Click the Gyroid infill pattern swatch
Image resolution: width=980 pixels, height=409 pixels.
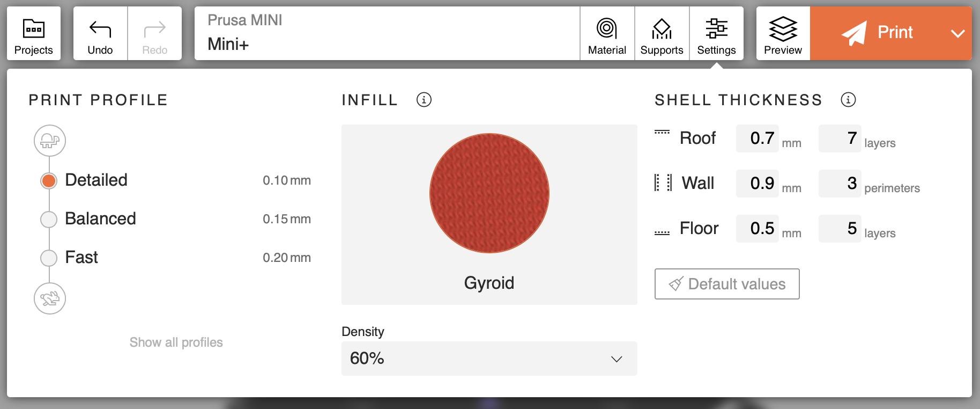tap(489, 193)
